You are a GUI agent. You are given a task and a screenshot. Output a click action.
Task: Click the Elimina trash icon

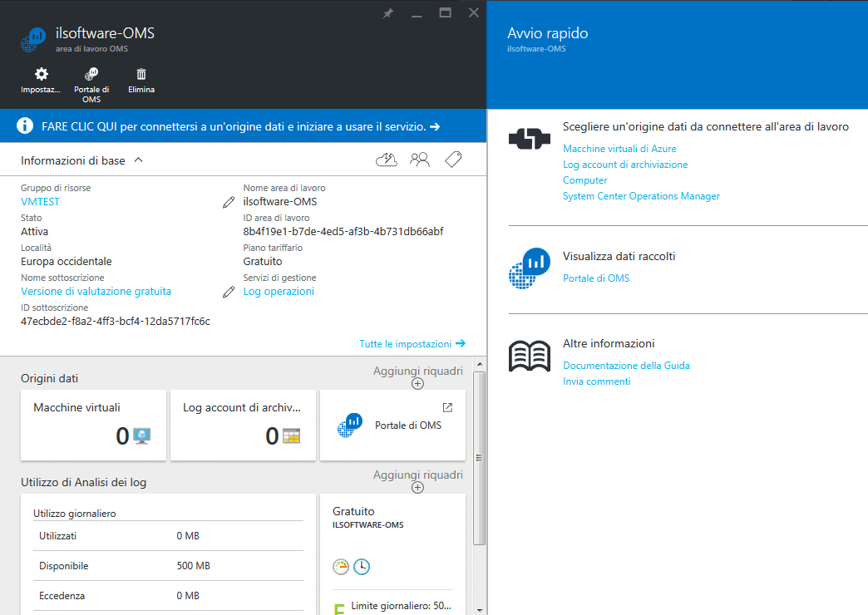coord(141,74)
